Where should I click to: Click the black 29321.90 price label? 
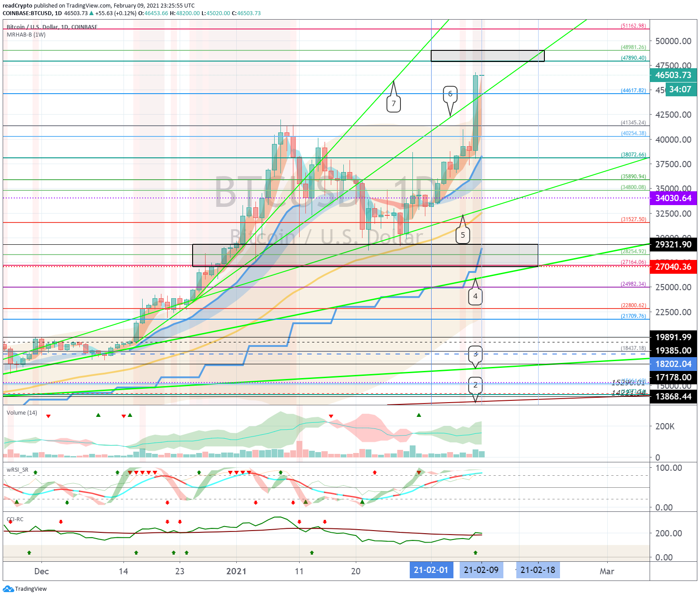point(673,244)
